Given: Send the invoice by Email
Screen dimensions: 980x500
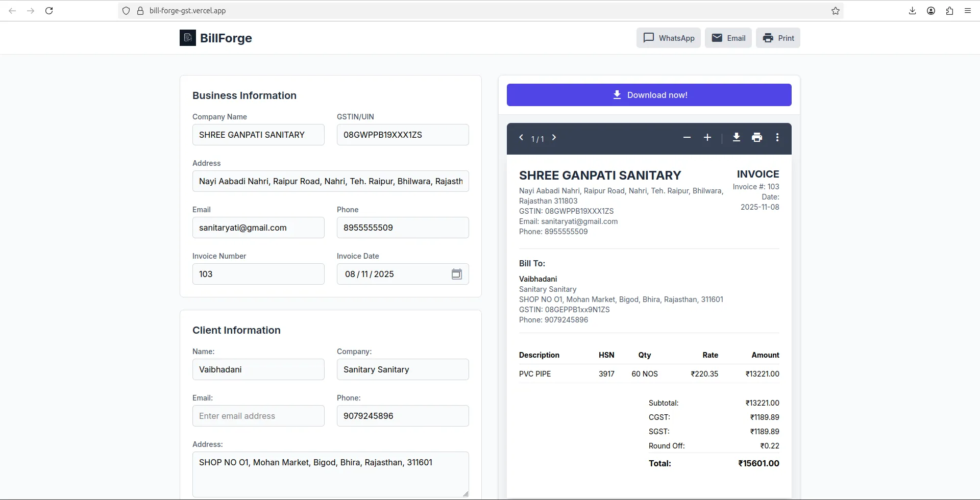Looking at the screenshot, I should tap(728, 37).
